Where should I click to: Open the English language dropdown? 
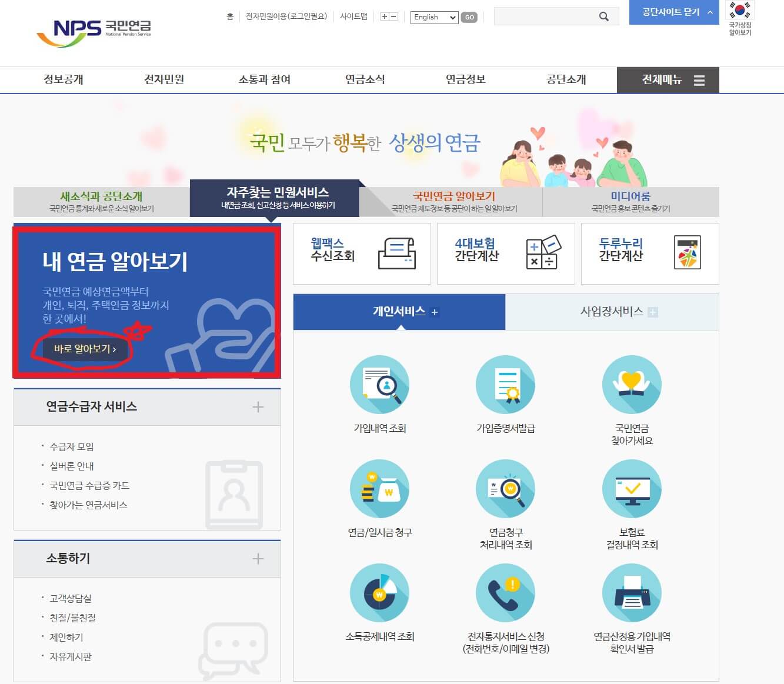tap(434, 17)
